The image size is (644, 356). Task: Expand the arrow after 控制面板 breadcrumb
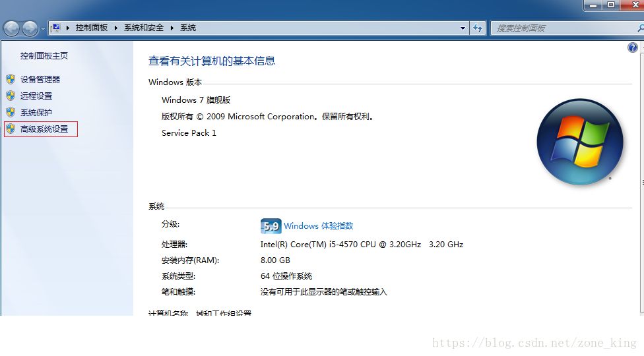coord(116,28)
